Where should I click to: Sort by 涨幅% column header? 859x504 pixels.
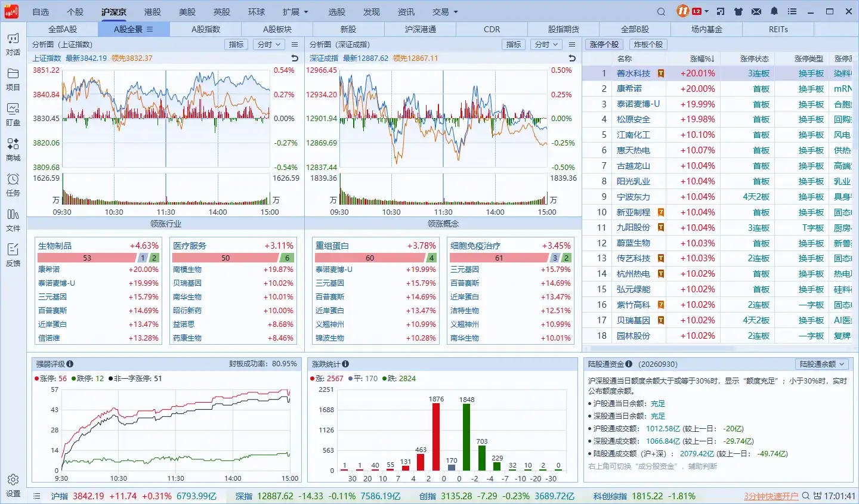[702, 58]
